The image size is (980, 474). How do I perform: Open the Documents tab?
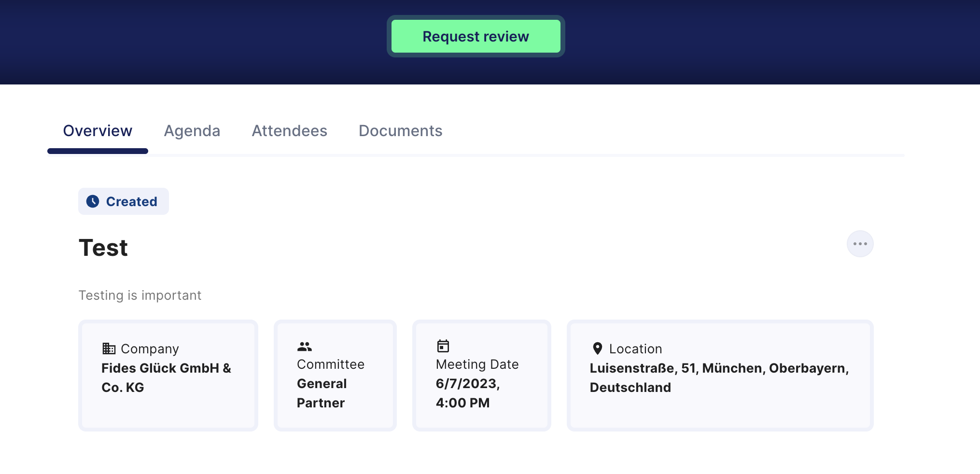[400, 131]
